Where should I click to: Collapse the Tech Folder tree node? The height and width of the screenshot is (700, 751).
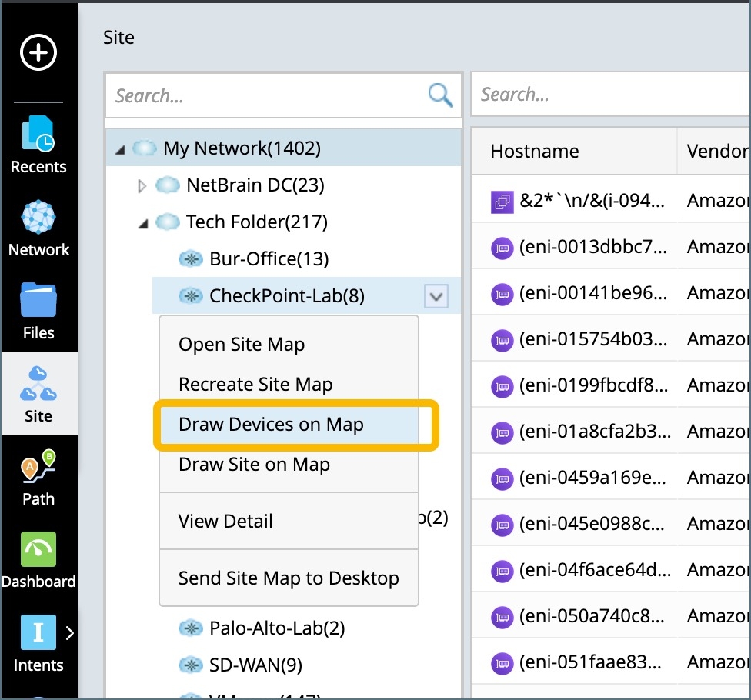(x=143, y=223)
